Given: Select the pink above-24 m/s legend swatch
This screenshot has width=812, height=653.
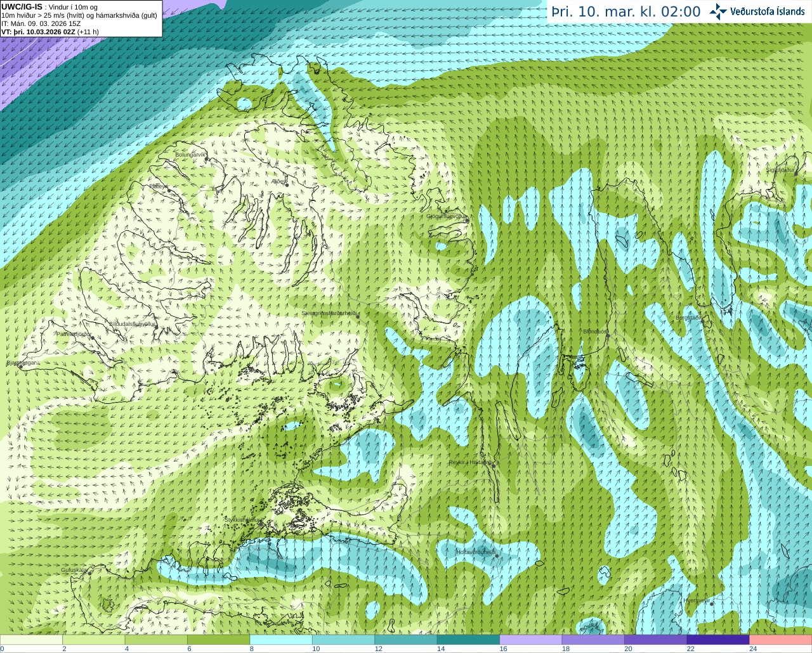Looking at the screenshot, I should pos(780,640).
